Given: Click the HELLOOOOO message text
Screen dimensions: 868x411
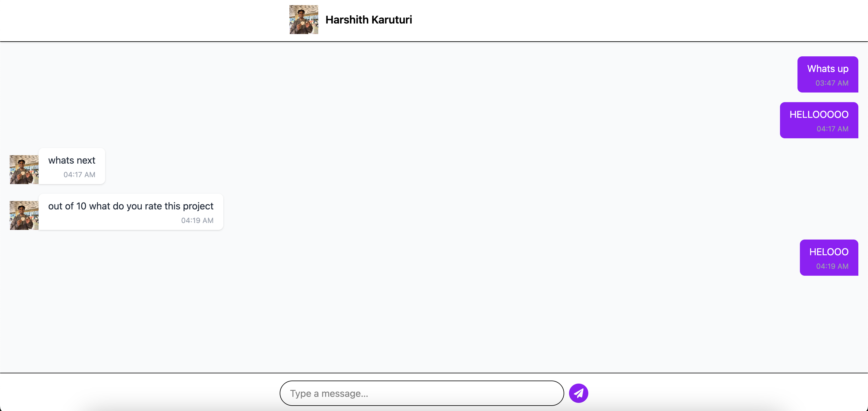Looking at the screenshot, I should (x=819, y=115).
